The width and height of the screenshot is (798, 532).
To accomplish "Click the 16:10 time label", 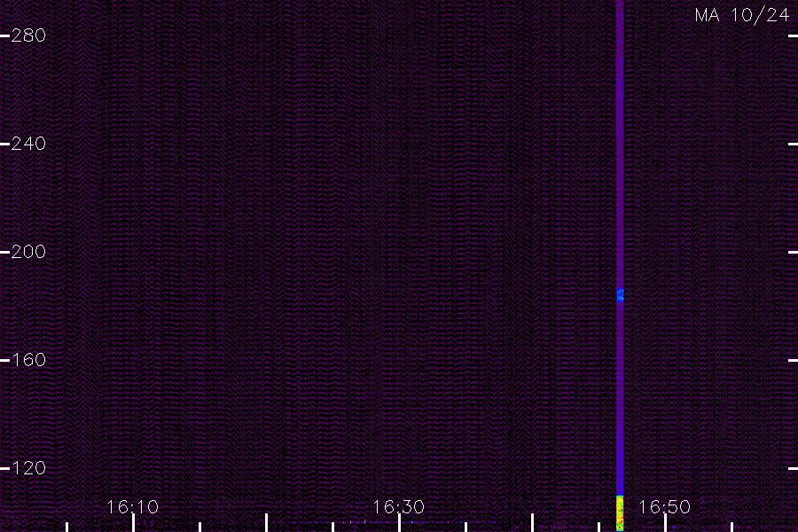I will pyautogui.click(x=133, y=507).
